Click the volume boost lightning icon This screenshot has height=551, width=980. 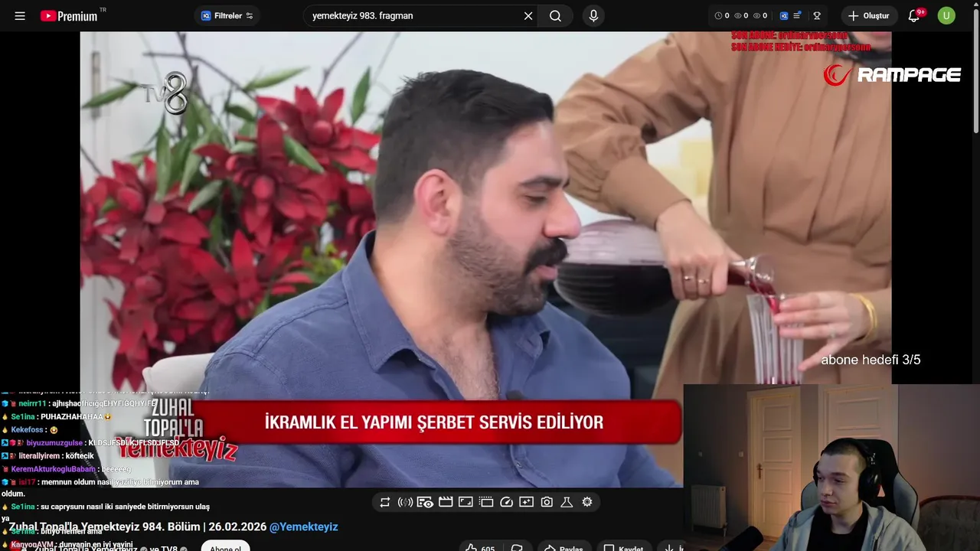(405, 502)
